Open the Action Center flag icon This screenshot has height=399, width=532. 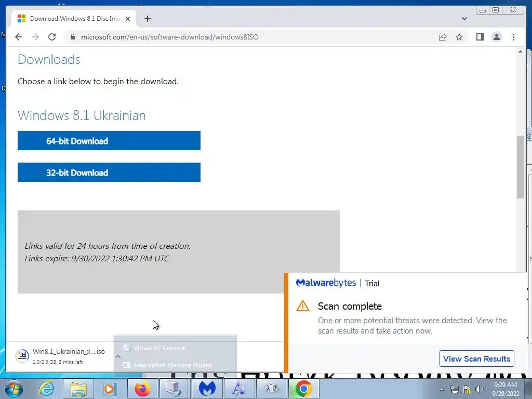pos(467,389)
